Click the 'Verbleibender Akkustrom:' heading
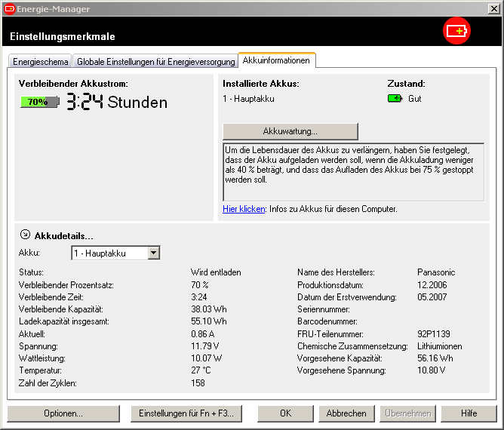The width and height of the screenshot is (504, 430). click(x=73, y=84)
